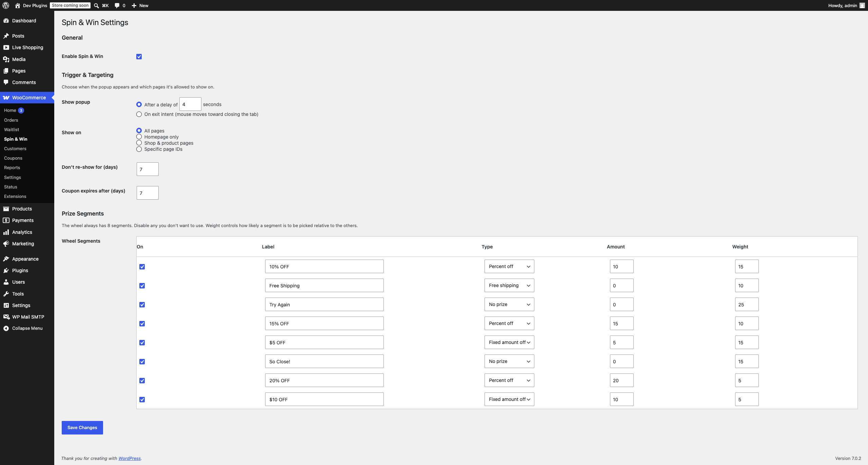Click the admin avatar icon

coord(862,5)
